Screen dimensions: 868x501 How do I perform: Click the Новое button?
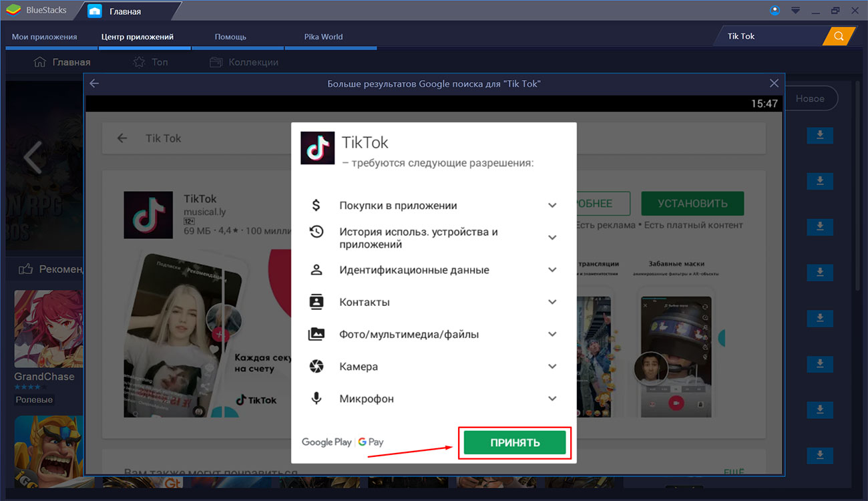coord(810,98)
